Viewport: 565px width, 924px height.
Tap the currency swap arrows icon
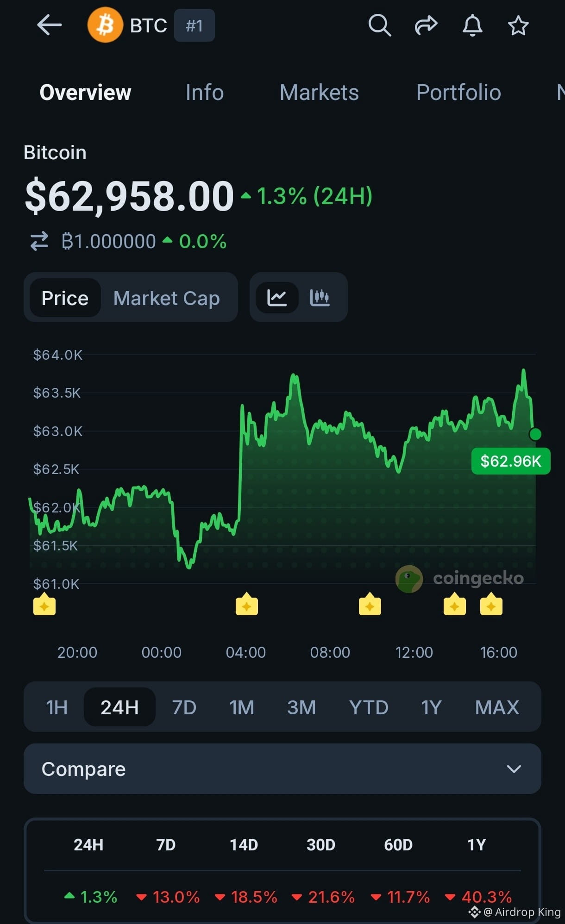tap(39, 241)
